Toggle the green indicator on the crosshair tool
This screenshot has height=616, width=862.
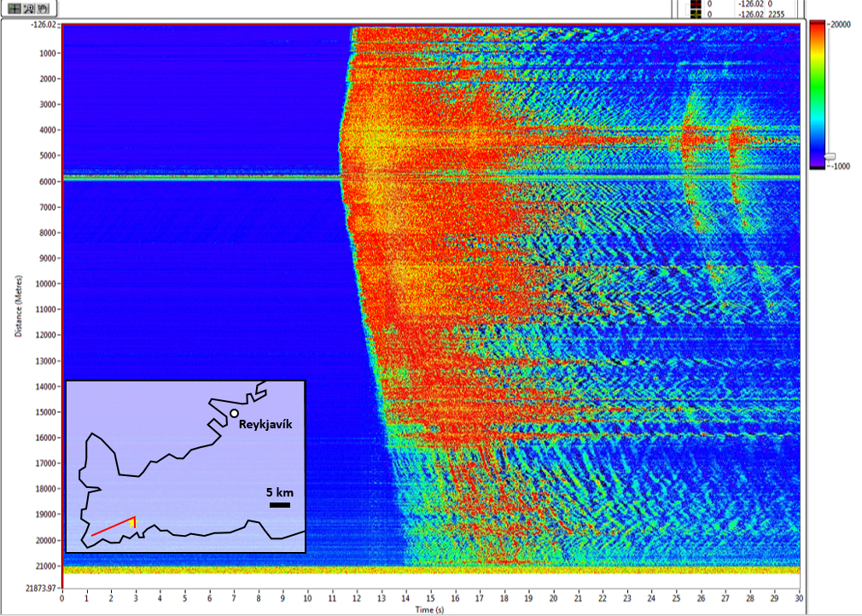[10, 6]
